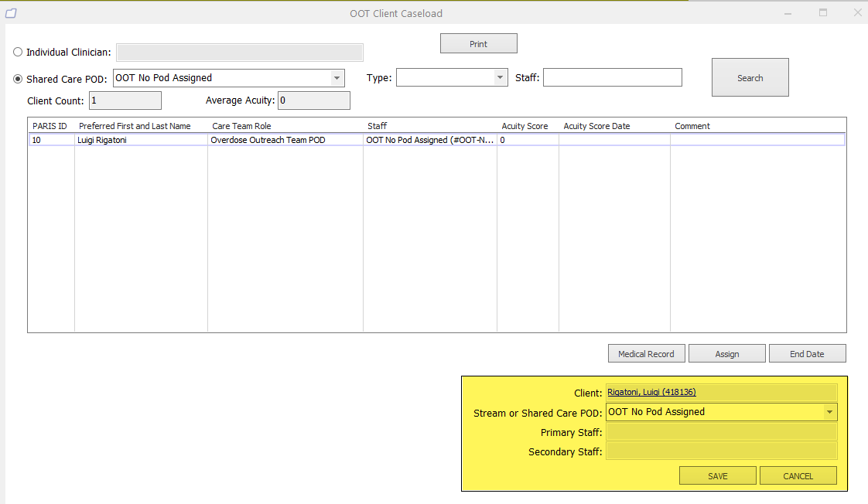Sort by the PARIS ID column header
This screenshot has height=504, width=868.
click(x=50, y=126)
